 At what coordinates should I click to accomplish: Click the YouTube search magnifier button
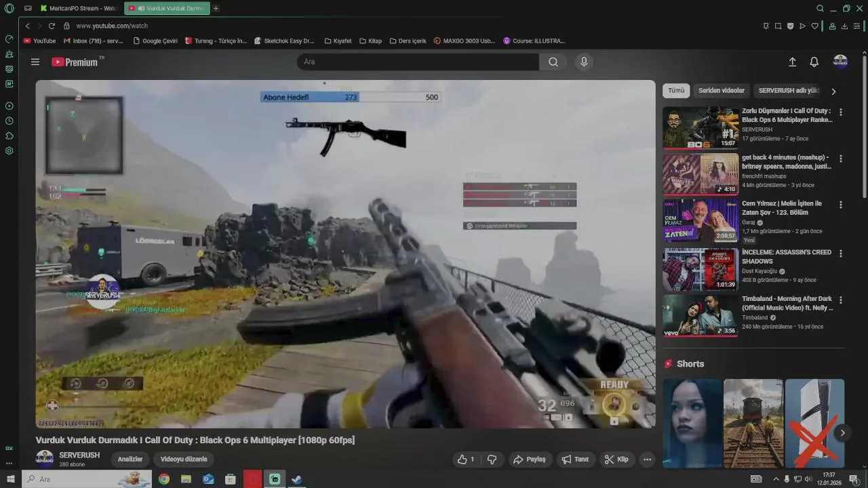coord(553,62)
